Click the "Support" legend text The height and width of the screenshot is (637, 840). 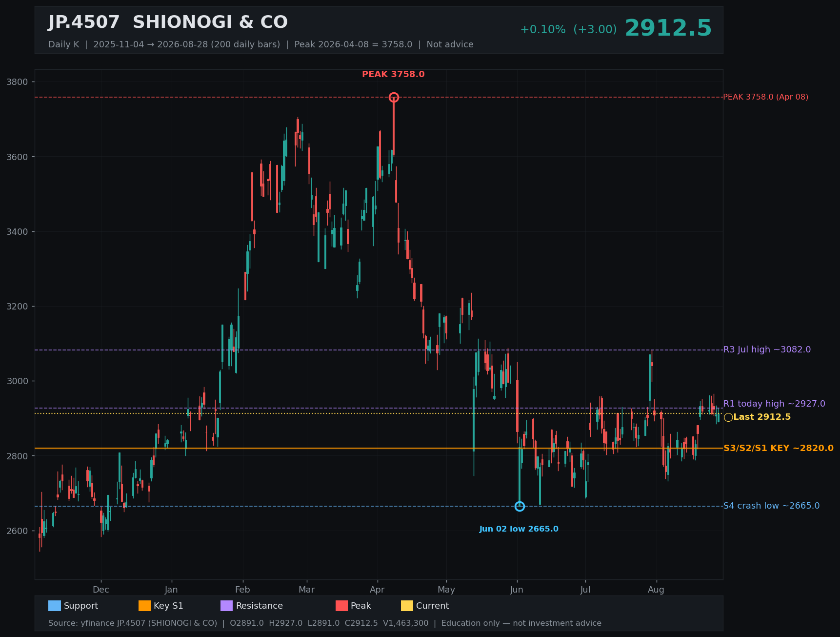click(x=81, y=606)
